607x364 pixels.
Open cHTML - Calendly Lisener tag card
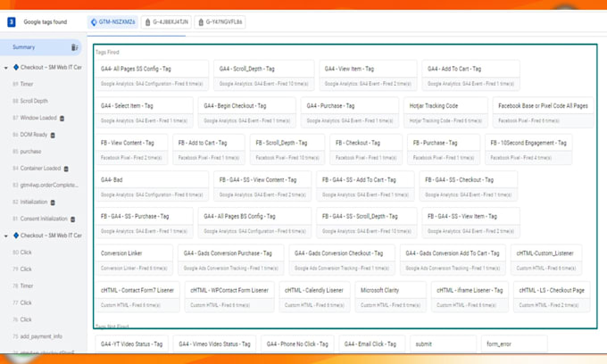click(314, 297)
